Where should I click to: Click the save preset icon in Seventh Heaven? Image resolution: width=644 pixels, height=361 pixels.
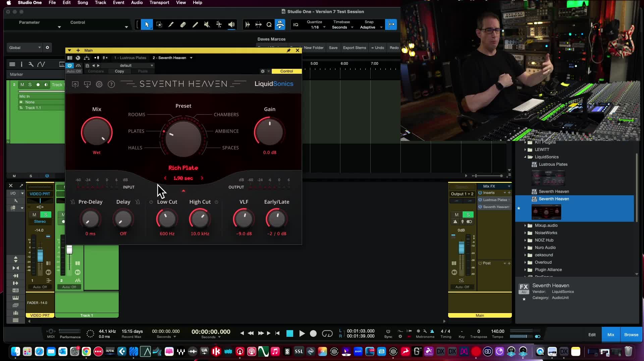87,84
